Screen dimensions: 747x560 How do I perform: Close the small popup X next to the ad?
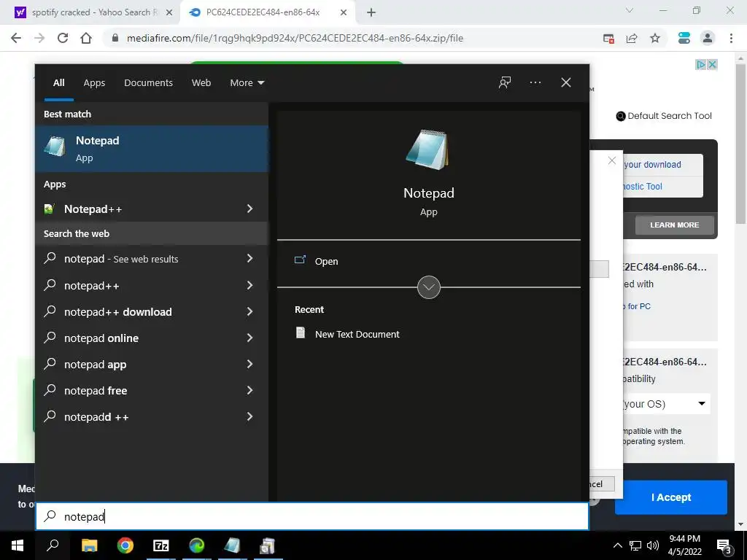point(612,160)
